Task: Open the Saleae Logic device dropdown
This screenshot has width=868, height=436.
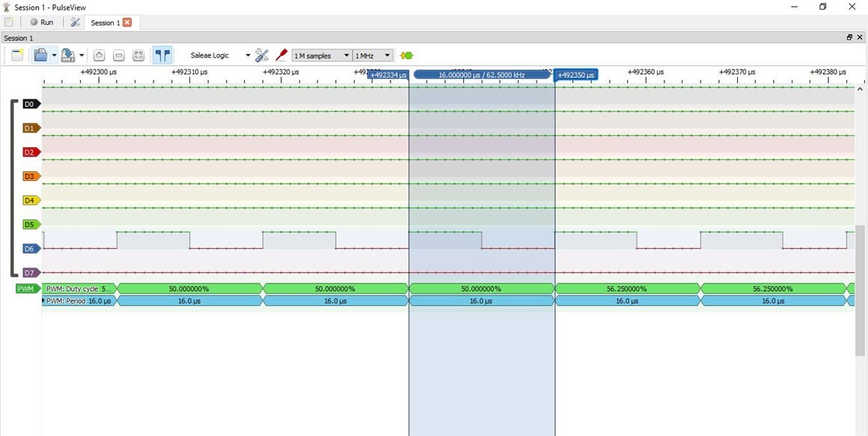Action: click(220, 55)
